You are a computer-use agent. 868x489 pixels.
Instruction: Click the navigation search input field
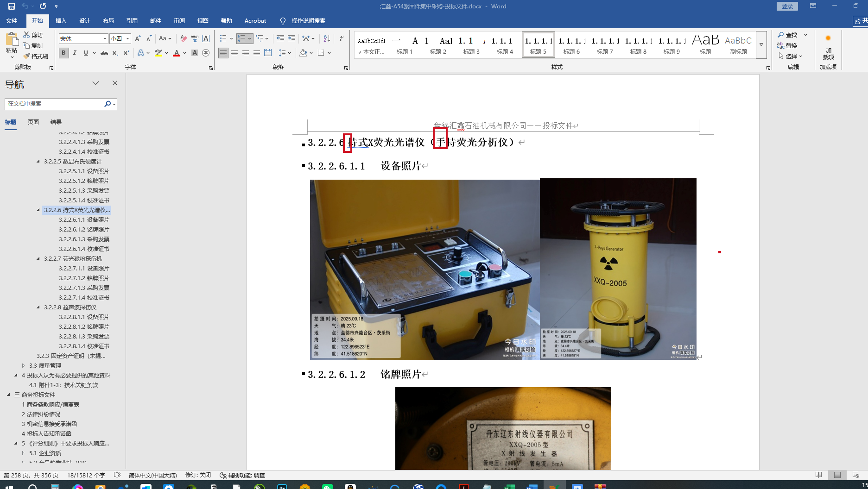(x=55, y=104)
